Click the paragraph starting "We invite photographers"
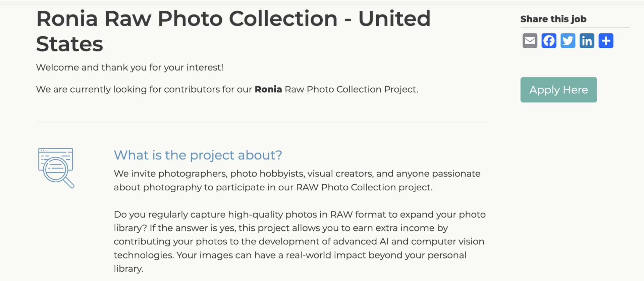 point(297,180)
